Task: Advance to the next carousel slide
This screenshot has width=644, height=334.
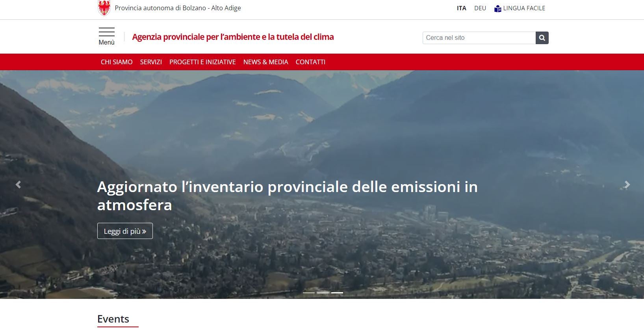Action: pyautogui.click(x=627, y=185)
